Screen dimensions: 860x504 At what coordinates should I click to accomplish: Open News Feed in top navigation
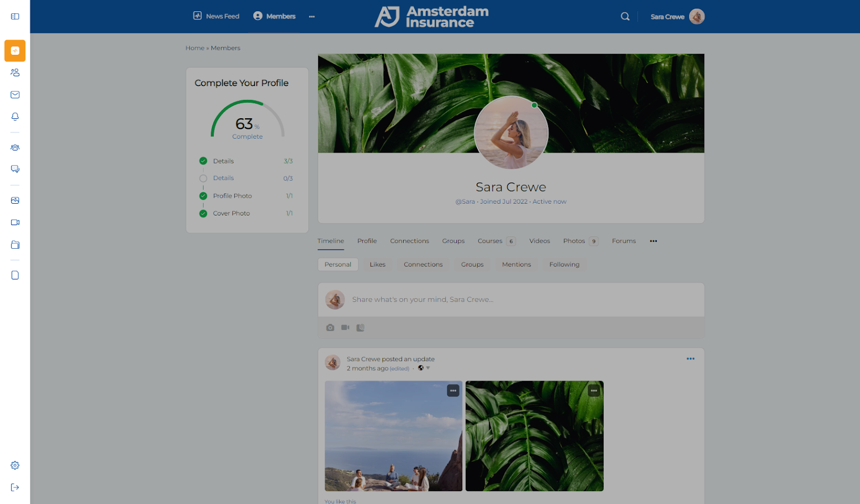click(x=216, y=16)
